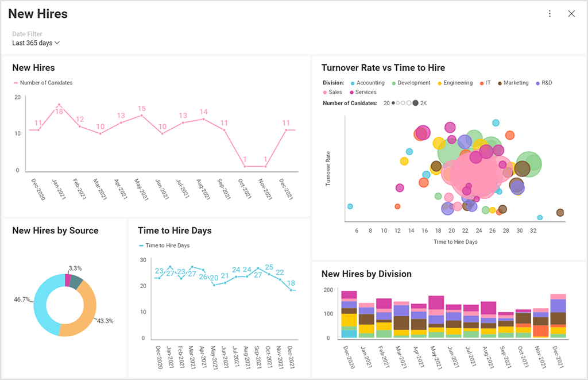Screen dimensions: 588x380
Task: Open the three-dot more options menu
Action: point(550,14)
